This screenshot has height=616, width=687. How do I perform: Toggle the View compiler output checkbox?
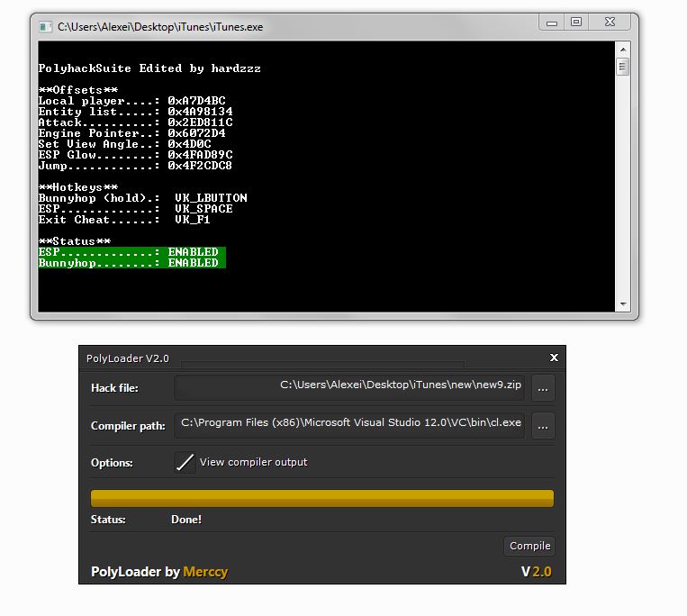click(185, 462)
